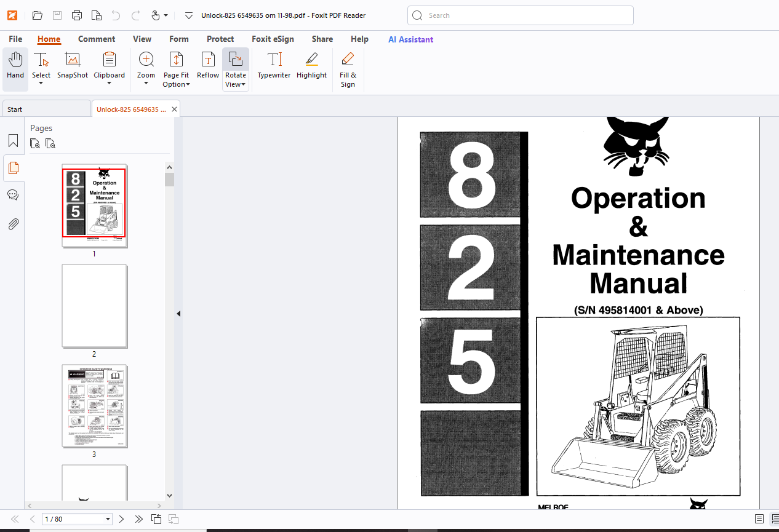The height and width of the screenshot is (532, 779).
Task: Open the AI Assistant tab
Action: point(410,39)
